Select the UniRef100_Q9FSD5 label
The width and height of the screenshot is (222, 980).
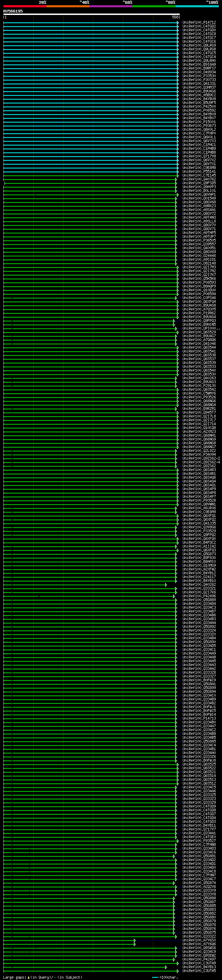(199, 183)
